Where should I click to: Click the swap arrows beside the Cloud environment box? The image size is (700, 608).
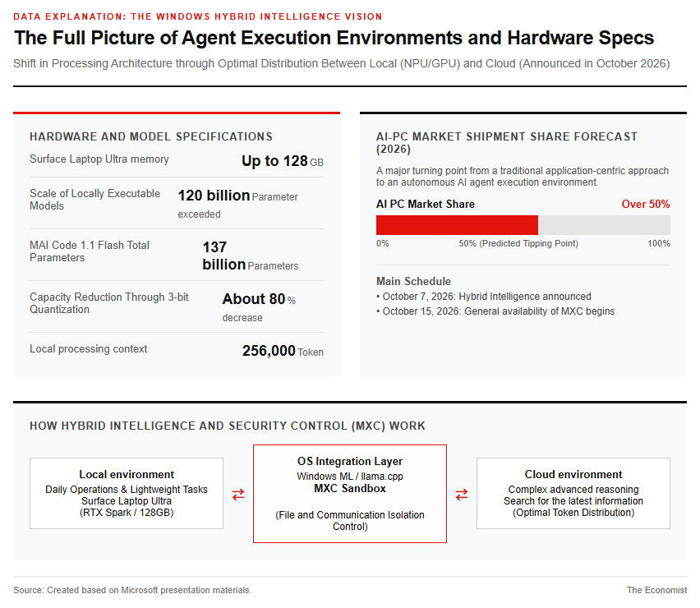462,494
